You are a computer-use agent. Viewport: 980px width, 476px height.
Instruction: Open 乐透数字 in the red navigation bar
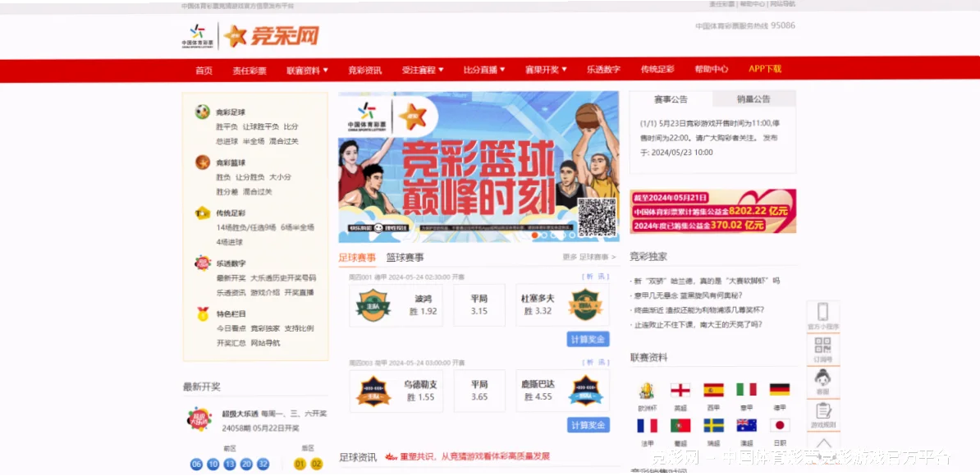click(604, 69)
